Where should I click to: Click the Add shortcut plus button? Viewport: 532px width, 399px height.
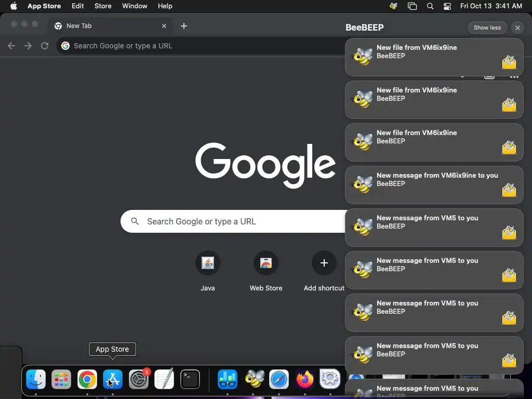(324, 263)
